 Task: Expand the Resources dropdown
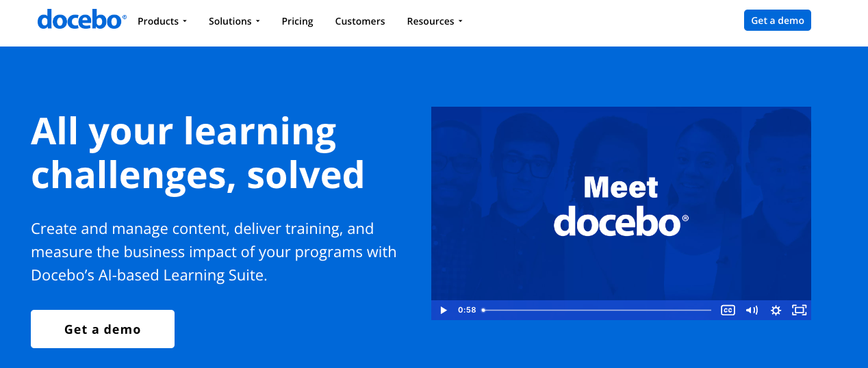tap(435, 21)
